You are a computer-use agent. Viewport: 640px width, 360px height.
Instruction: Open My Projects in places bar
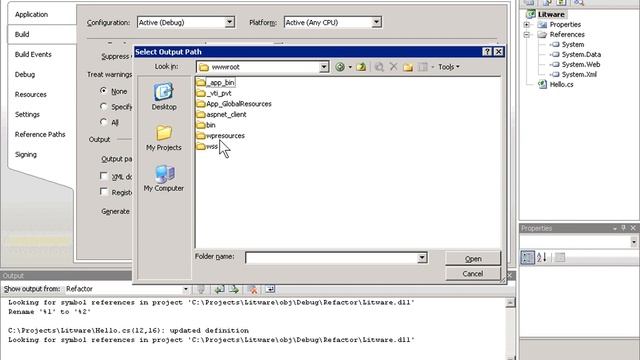pos(164,138)
